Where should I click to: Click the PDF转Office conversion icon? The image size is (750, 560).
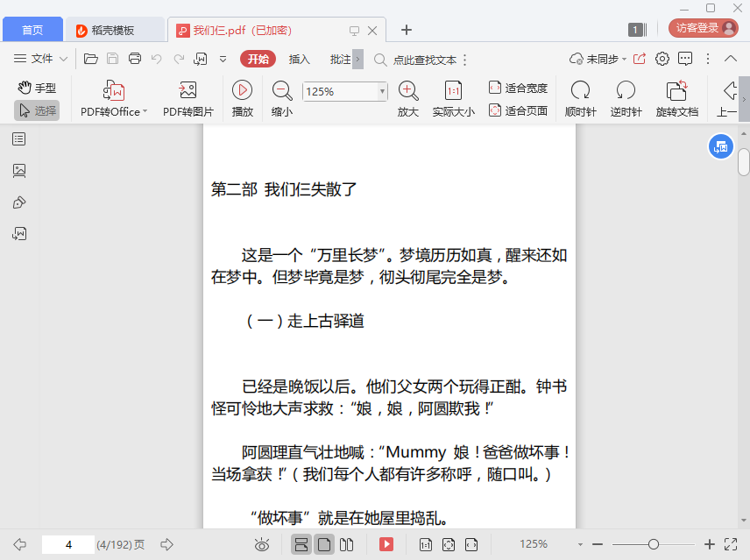point(114,90)
